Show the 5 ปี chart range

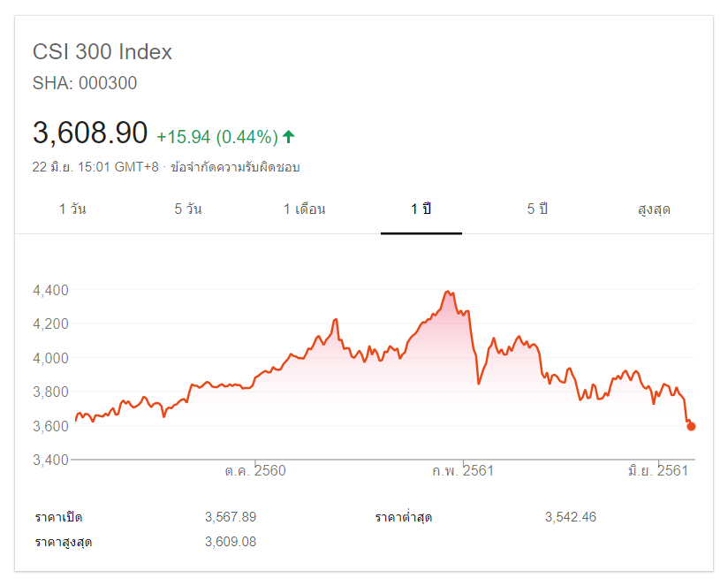pyautogui.click(x=537, y=209)
